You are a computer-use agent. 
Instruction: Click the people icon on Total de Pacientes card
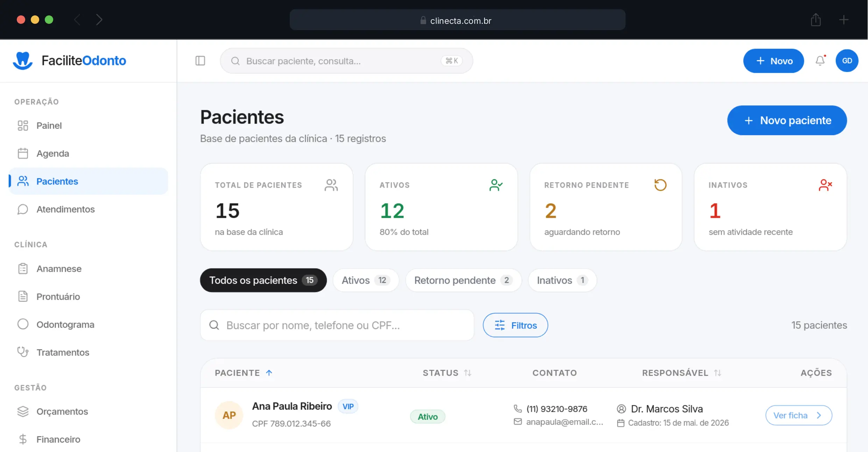pos(331,185)
